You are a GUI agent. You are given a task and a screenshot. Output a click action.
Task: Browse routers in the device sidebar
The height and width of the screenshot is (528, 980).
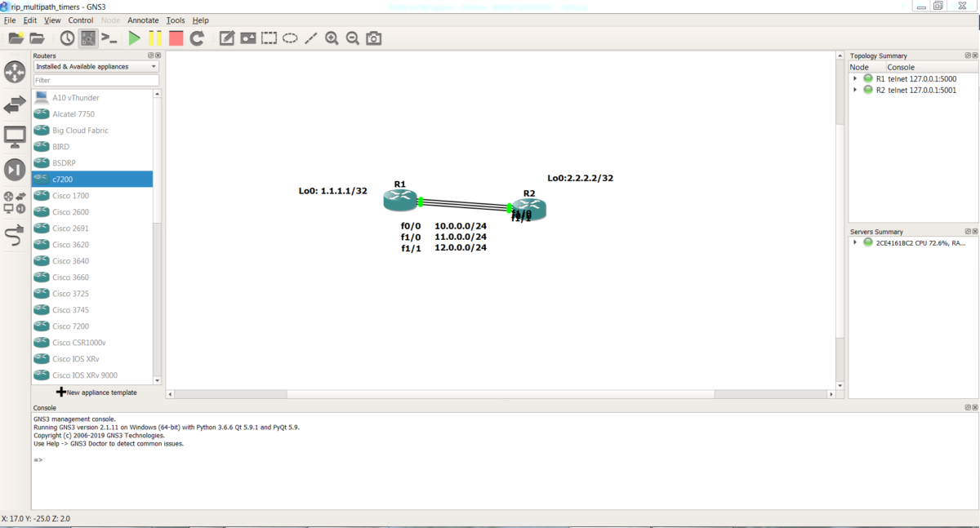pos(15,71)
